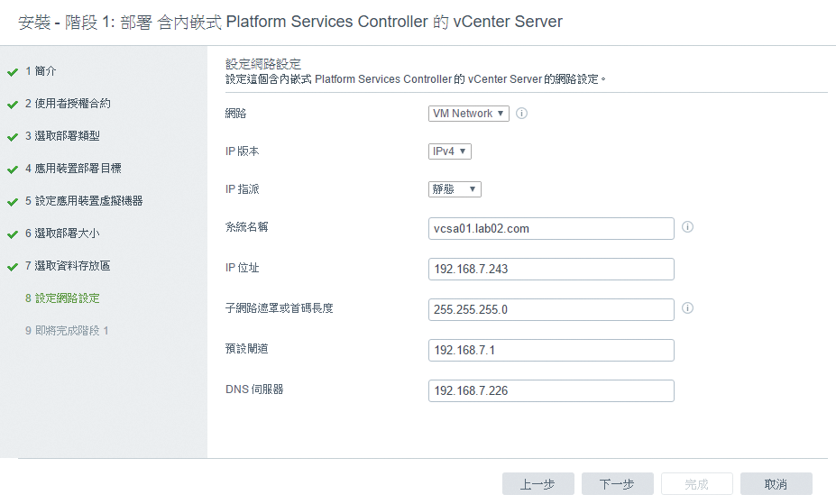Click the checkmark next to 選取資料存放區
Screen dimensions: 836x504
[13, 267]
